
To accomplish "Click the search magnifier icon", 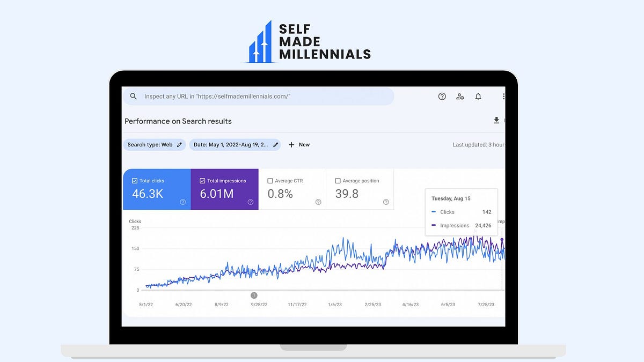I will 134,97.
